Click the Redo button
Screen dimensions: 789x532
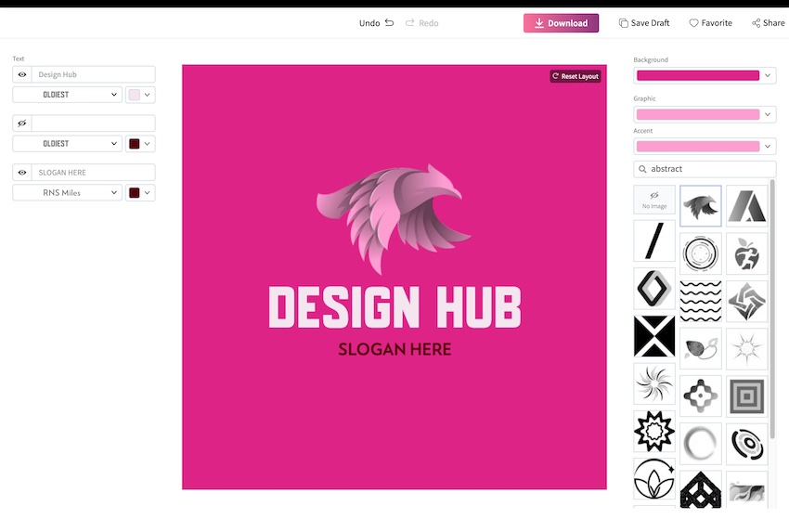coord(421,23)
